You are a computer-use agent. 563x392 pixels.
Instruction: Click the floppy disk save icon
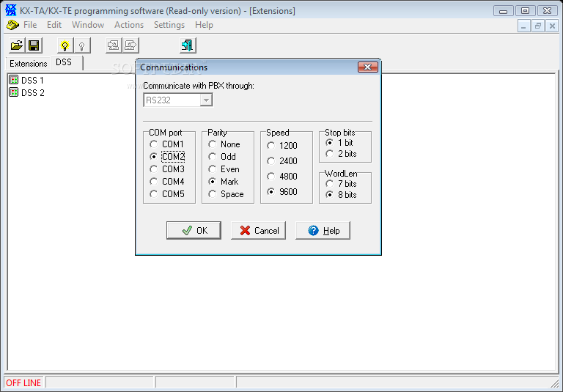pyautogui.click(x=34, y=45)
